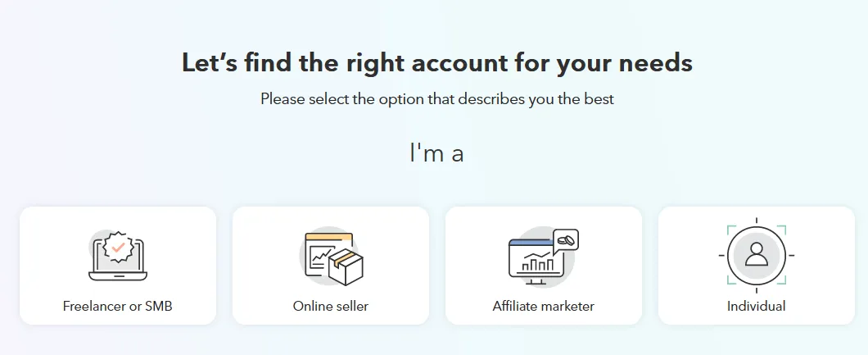Screen dimensions: 868x355
Task: Select the "Freelancer or SMB" label
Action: tap(117, 306)
